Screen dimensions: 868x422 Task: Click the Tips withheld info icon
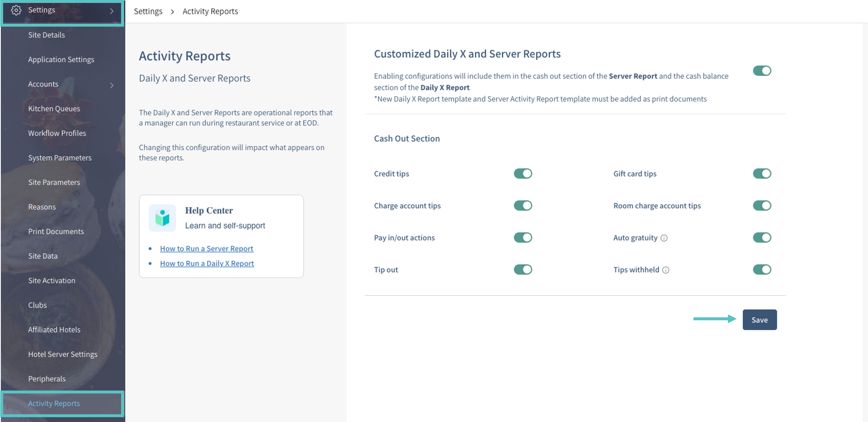click(x=665, y=270)
